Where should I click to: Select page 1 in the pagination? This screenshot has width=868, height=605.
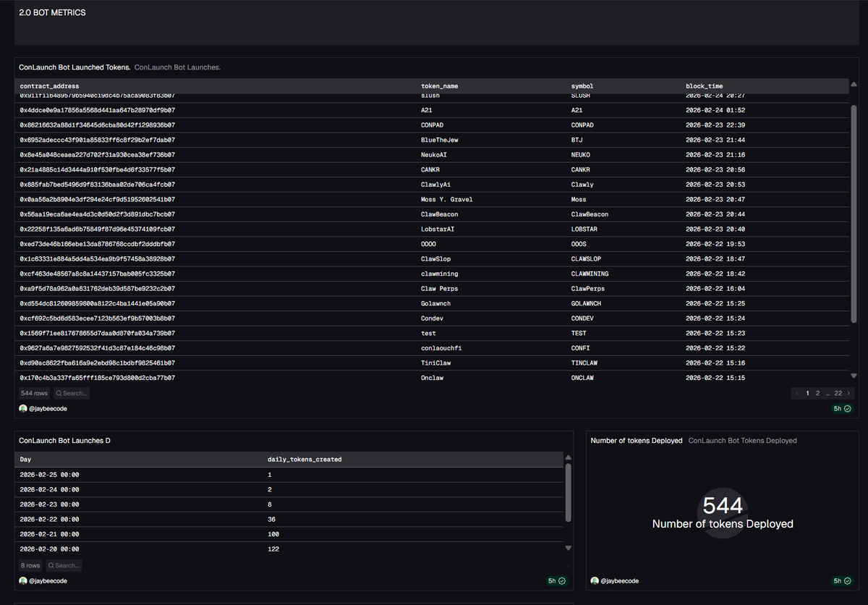point(807,393)
